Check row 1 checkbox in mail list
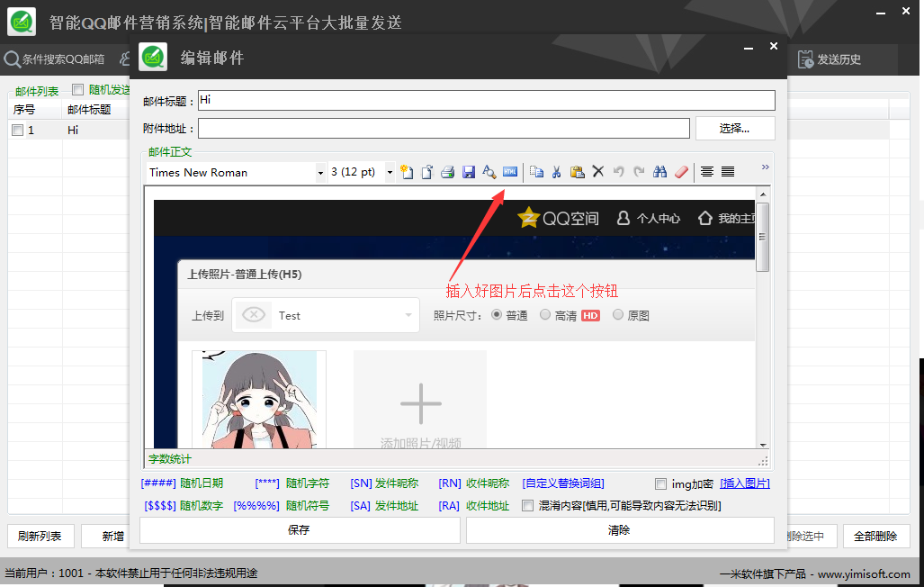The width and height of the screenshot is (924, 587). [18, 131]
